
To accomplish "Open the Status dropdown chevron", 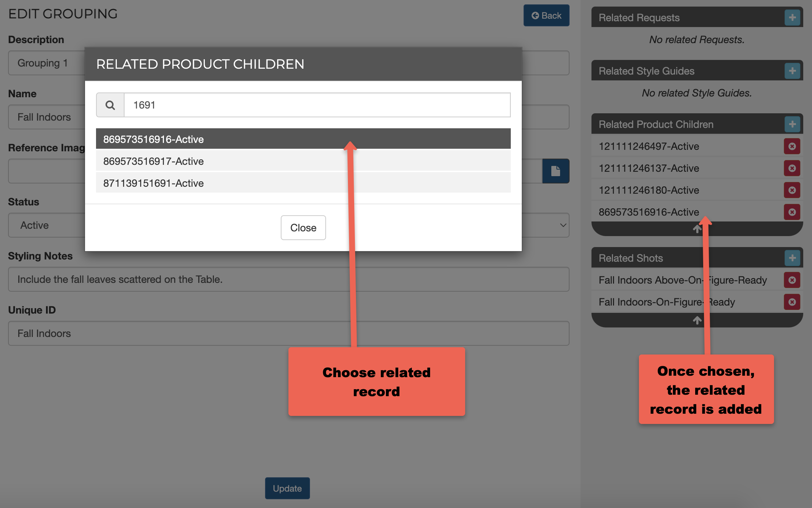I will point(563,225).
